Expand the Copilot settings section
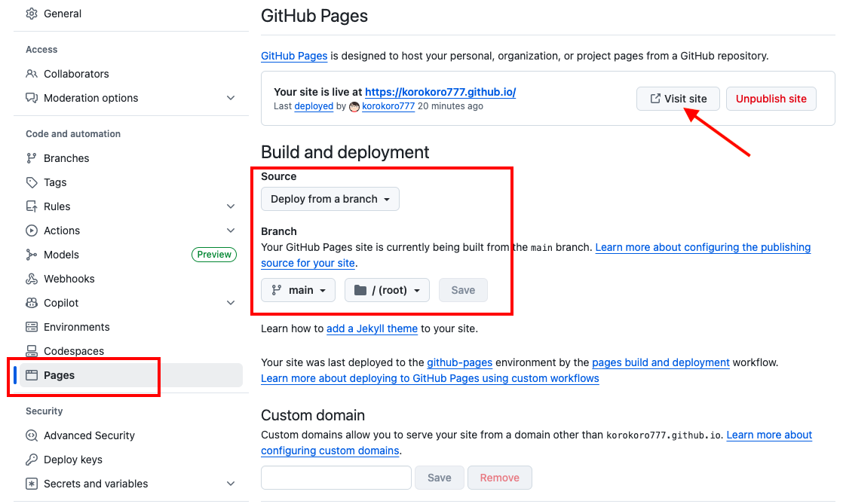The width and height of the screenshot is (843, 504). click(231, 302)
